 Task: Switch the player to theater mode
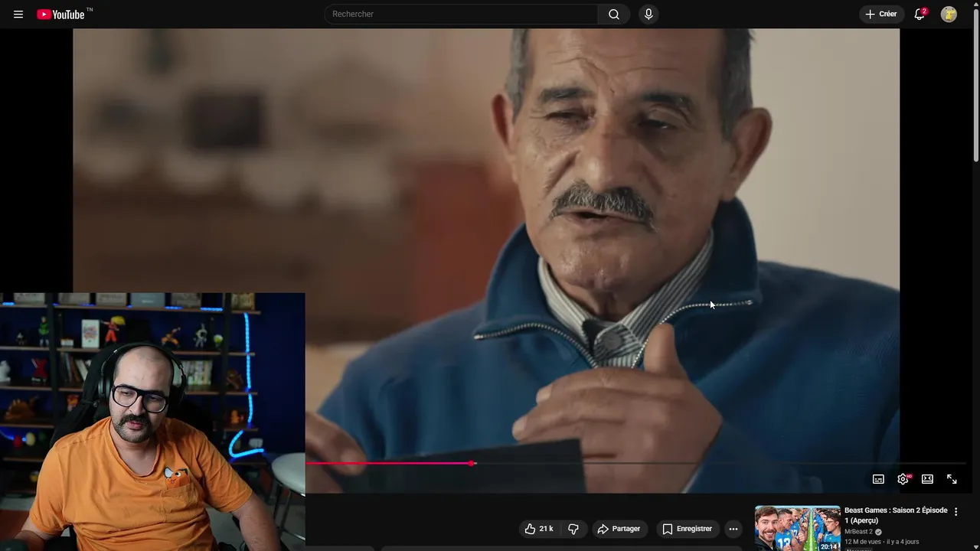[927, 479]
